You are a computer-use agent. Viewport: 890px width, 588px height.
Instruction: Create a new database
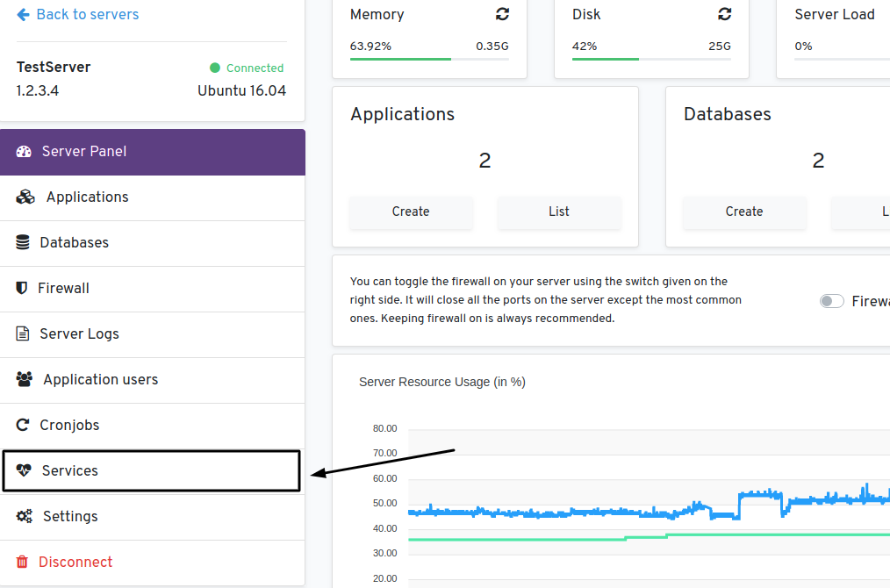744,212
